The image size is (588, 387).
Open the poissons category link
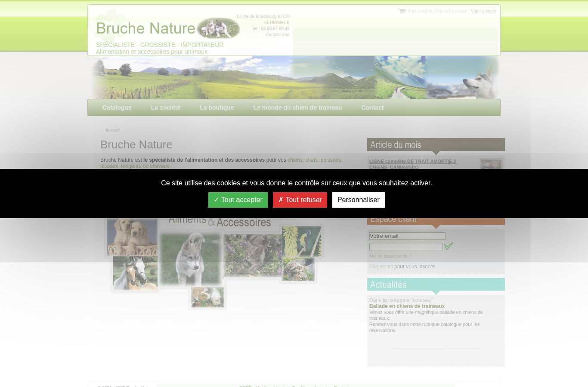(x=331, y=160)
